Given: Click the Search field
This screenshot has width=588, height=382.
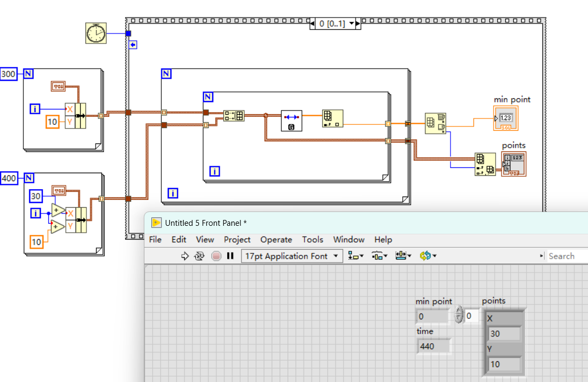Looking at the screenshot, I should pos(567,256).
